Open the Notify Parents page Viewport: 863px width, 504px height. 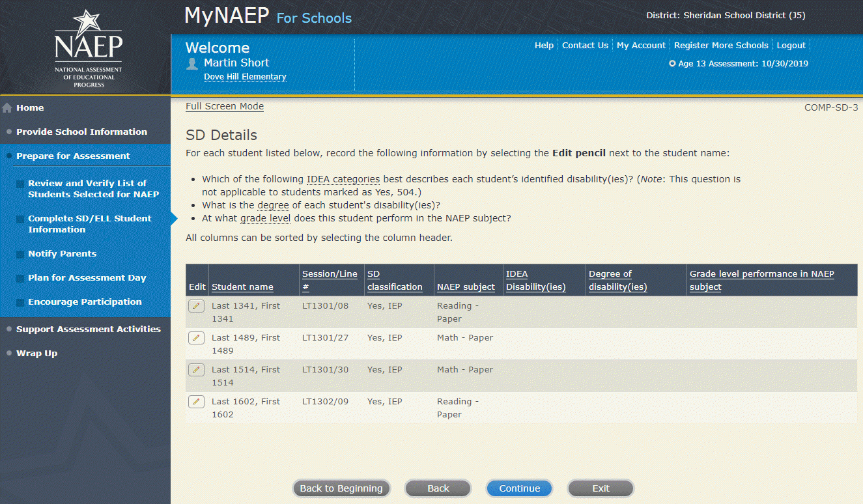[x=62, y=254]
